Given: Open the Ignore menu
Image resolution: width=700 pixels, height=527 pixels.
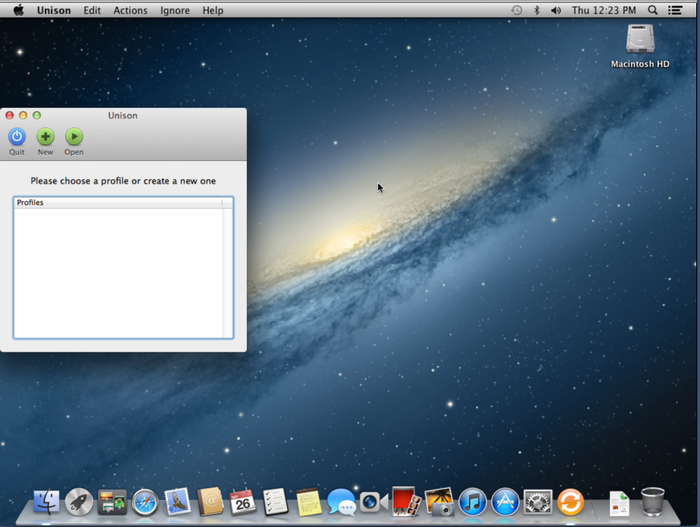Looking at the screenshot, I should tap(175, 10).
